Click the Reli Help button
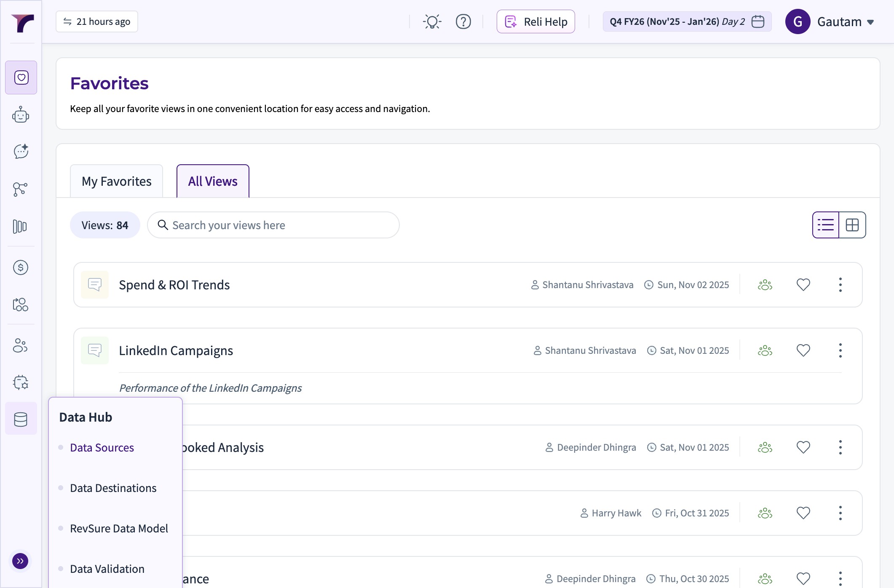The width and height of the screenshot is (894, 588). click(x=535, y=21)
